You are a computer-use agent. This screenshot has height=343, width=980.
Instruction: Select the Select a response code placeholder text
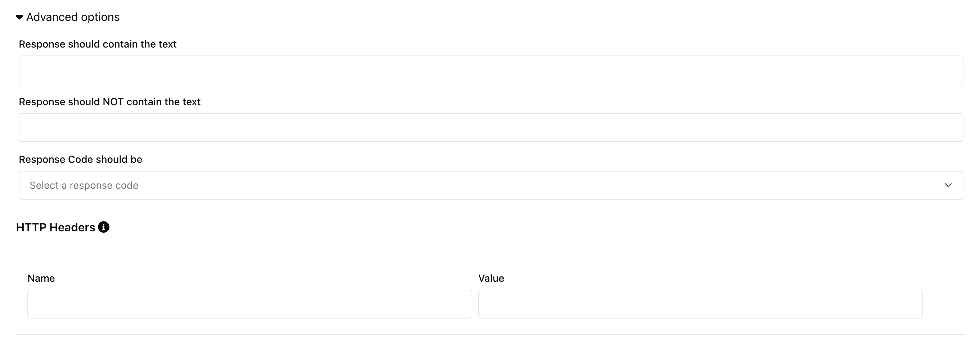84,185
